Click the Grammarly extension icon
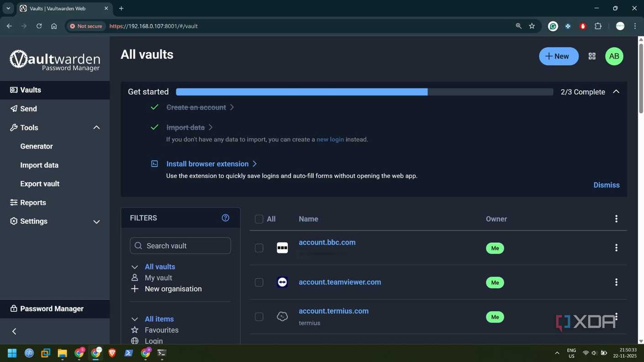The width and height of the screenshot is (644, 362). [x=553, y=26]
